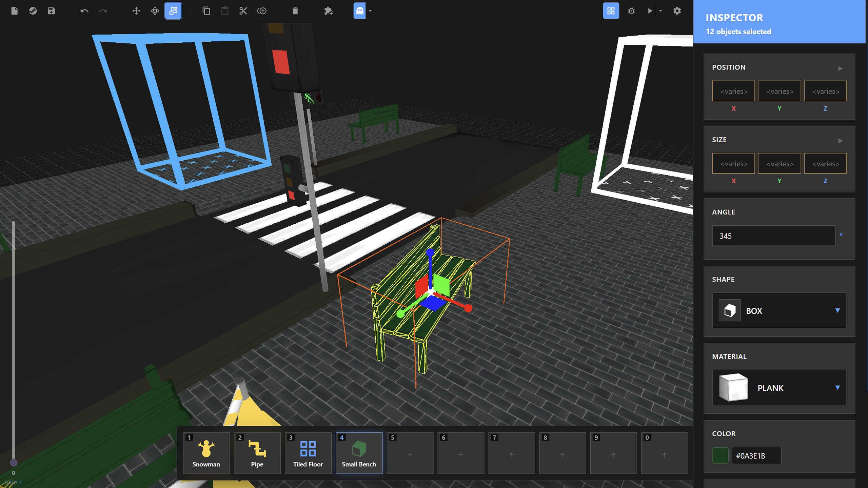This screenshot has width=868, height=488.
Task: Open the debug (bug) panel
Action: pos(631,11)
